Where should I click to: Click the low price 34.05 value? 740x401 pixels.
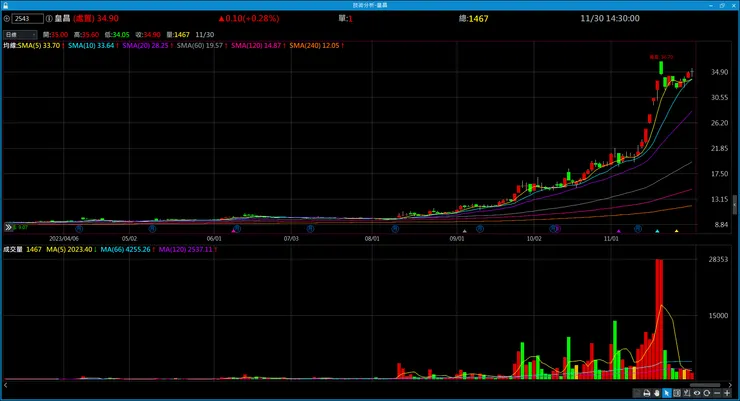point(121,35)
